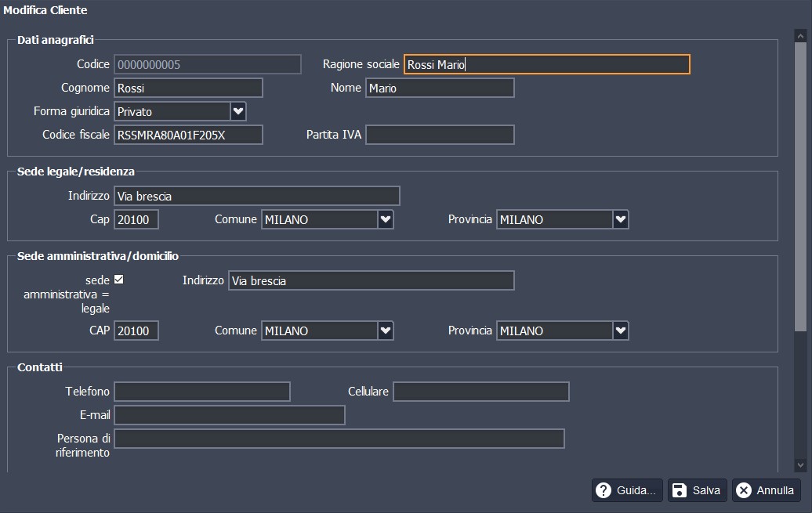Screen dimensions: 812x513
Task: Click the Ragione sociale text field
Action: pyautogui.click(x=546, y=64)
